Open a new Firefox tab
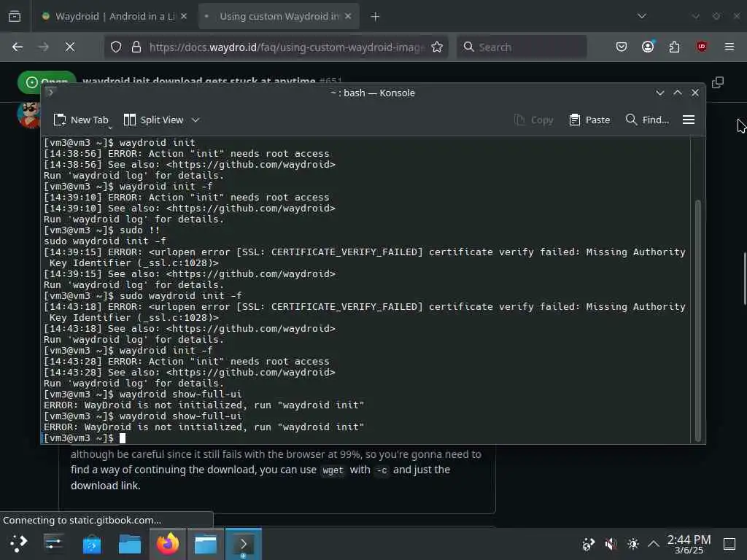The image size is (747, 560). [x=376, y=17]
